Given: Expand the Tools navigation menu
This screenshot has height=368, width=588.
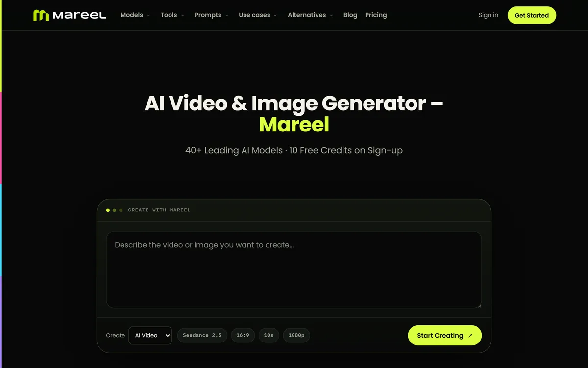Looking at the screenshot, I should click(172, 15).
